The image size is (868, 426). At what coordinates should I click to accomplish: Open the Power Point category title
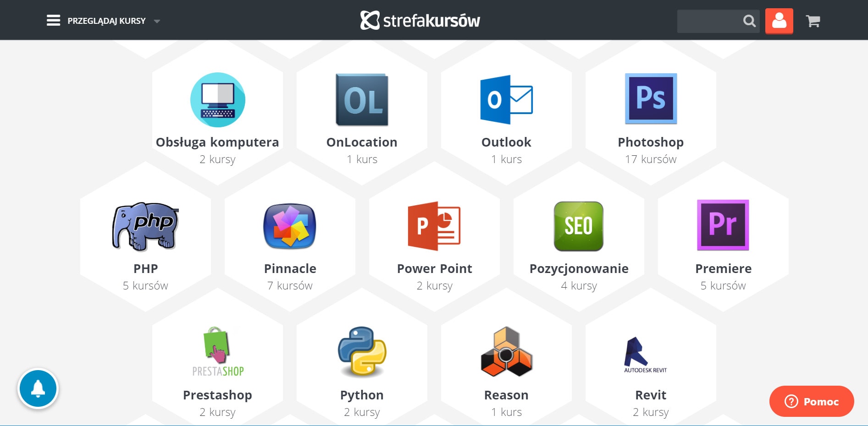(434, 269)
